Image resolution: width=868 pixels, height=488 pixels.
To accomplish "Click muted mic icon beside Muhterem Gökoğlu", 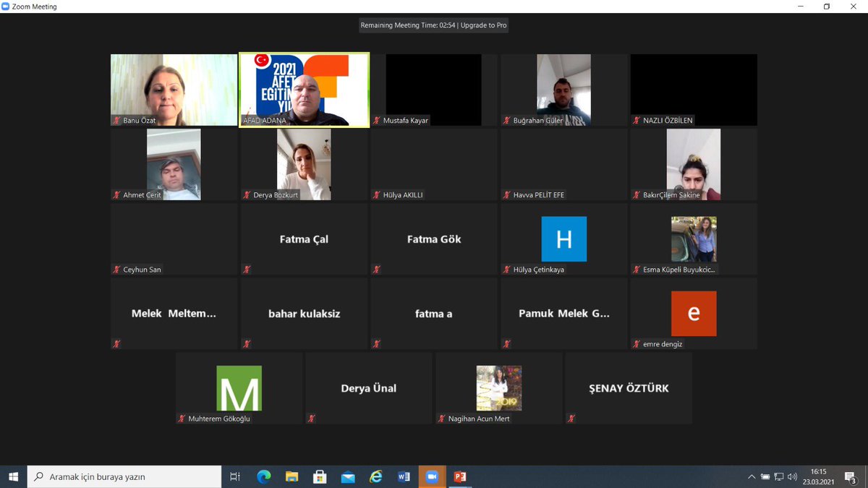I will point(182,419).
